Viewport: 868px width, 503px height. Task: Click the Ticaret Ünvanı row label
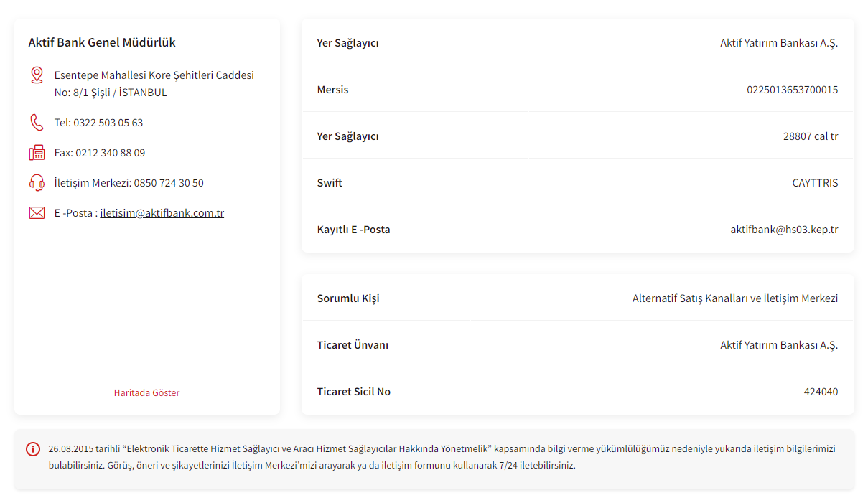353,345
